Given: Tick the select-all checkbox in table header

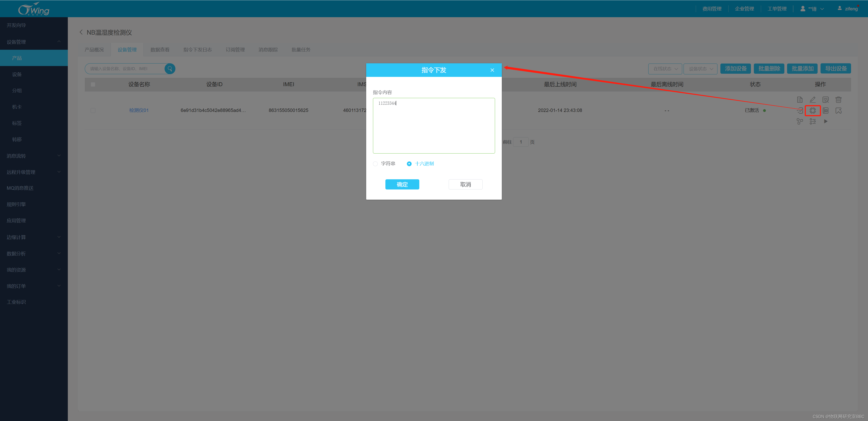Looking at the screenshot, I should pos(93,84).
